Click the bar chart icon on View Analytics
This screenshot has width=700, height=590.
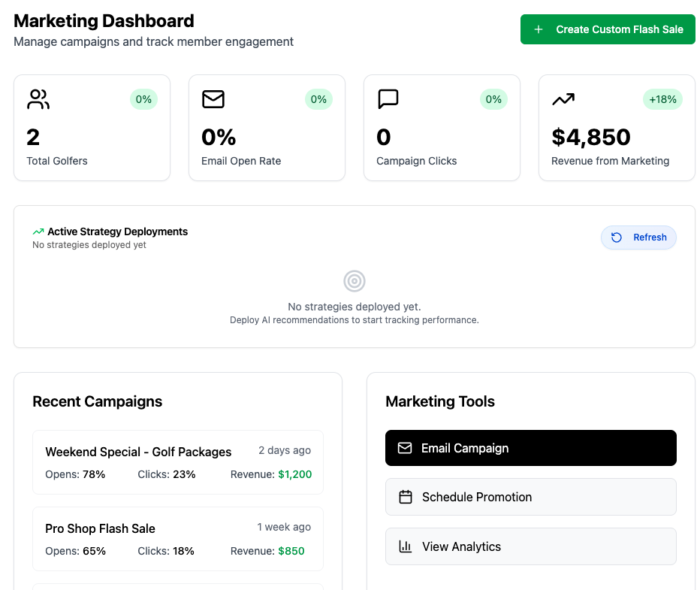[405, 546]
